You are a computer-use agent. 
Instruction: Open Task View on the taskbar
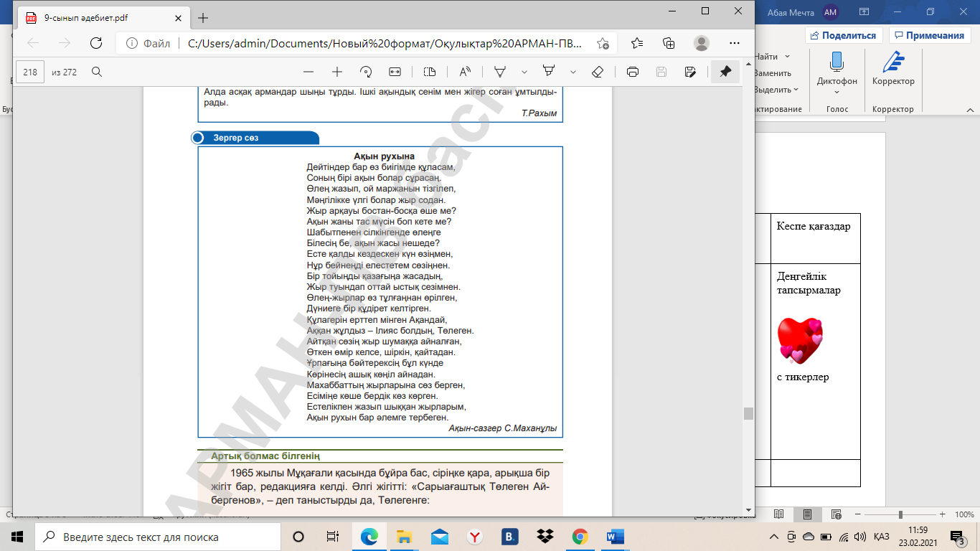[332, 537]
